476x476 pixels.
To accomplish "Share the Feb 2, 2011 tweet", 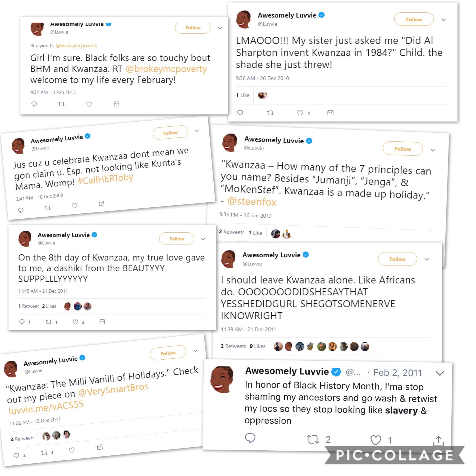I will (x=438, y=441).
